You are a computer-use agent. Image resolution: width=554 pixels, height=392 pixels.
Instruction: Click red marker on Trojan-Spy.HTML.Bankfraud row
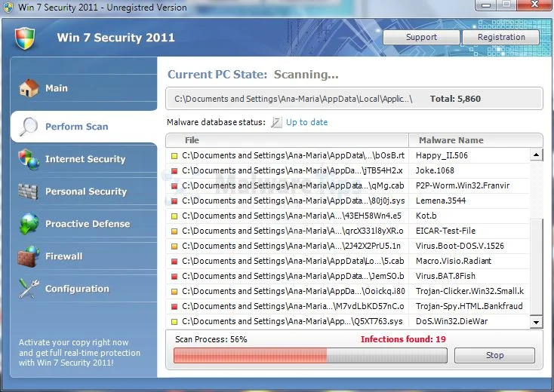point(174,307)
